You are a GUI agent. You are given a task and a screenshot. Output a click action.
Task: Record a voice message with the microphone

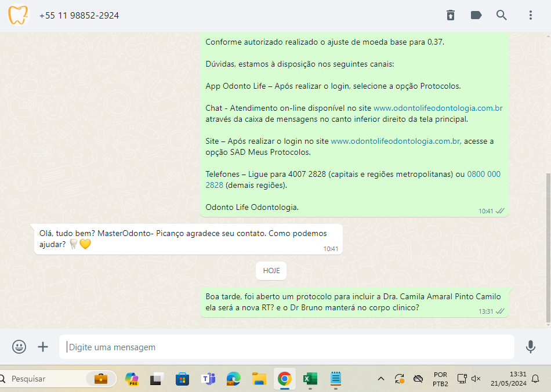(x=531, y=347)
